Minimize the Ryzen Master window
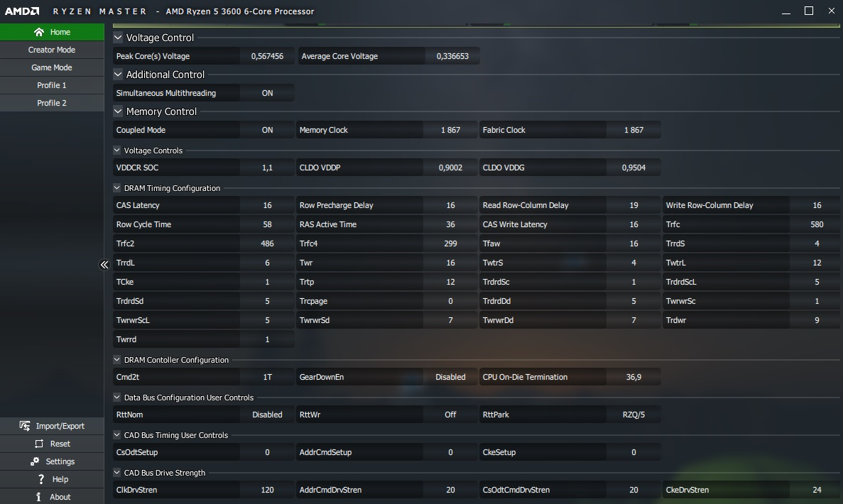 point(786,11)
